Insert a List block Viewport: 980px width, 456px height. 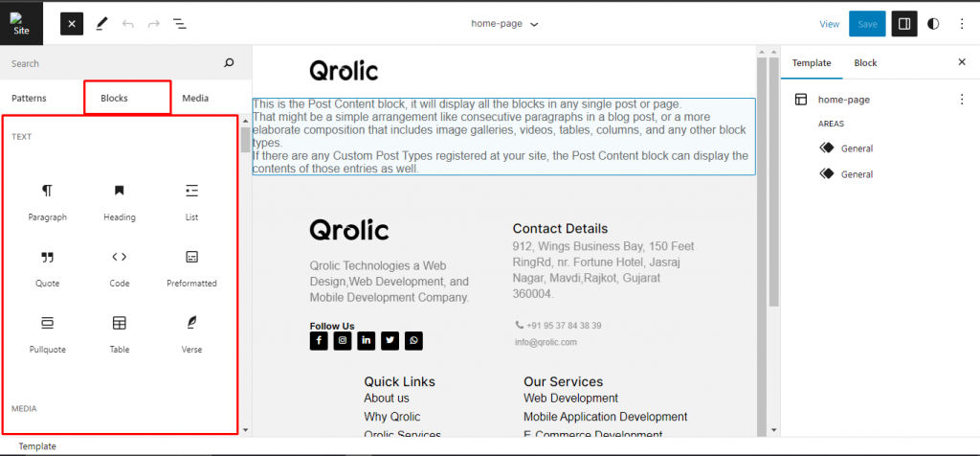coord(191,203)
